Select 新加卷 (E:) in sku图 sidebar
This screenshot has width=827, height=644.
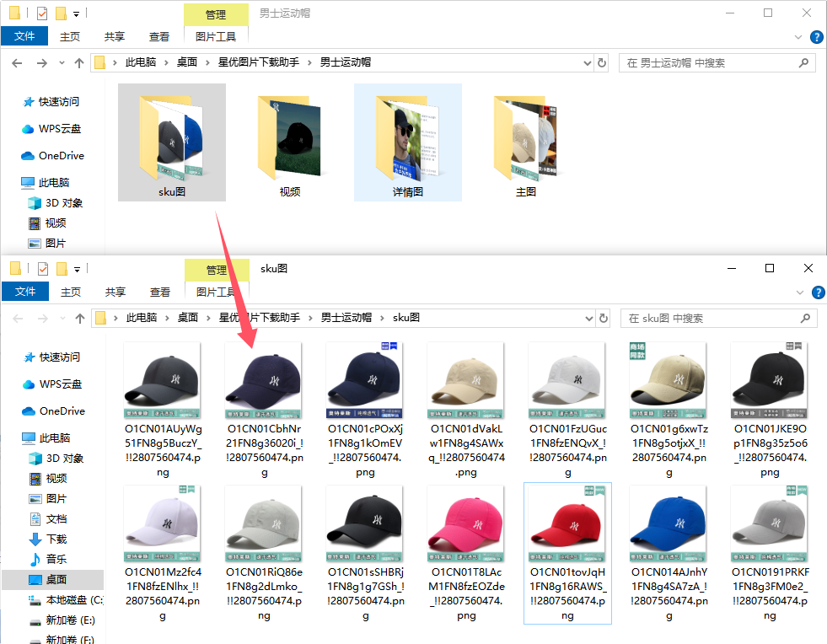(62, 620)
